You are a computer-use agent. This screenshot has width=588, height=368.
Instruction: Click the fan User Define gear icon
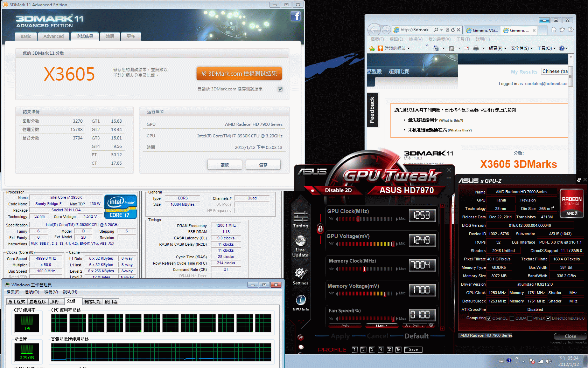tap(431, 325)
